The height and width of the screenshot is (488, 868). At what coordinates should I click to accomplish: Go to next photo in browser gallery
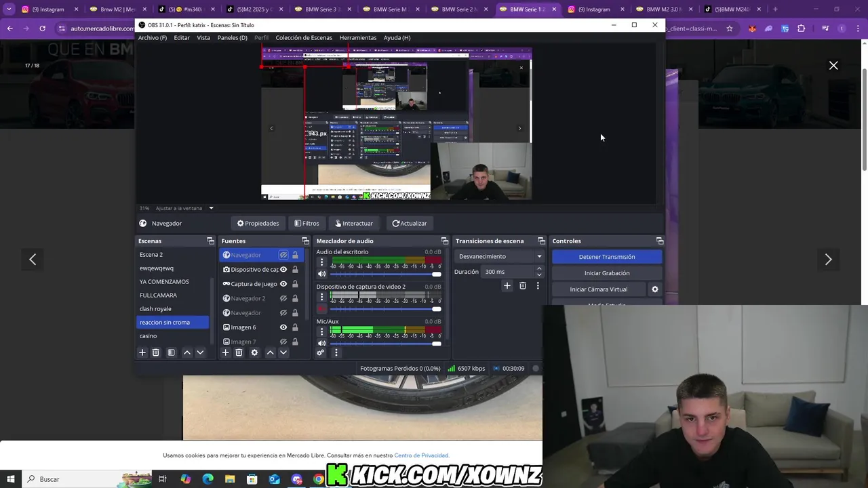828,260
